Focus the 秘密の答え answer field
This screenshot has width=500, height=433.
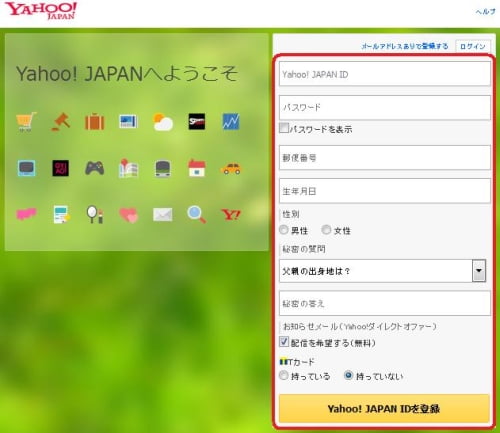click(385, 303)
